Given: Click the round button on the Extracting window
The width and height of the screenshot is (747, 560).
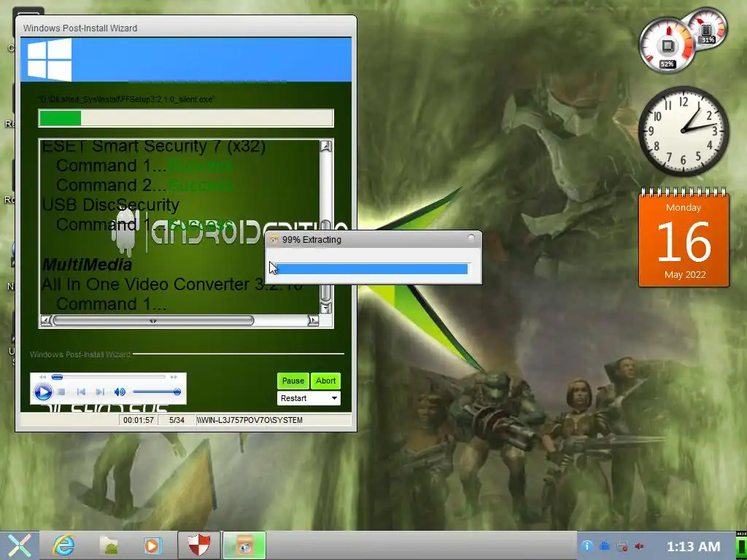Looking at the screenshot, I should 471,238.
